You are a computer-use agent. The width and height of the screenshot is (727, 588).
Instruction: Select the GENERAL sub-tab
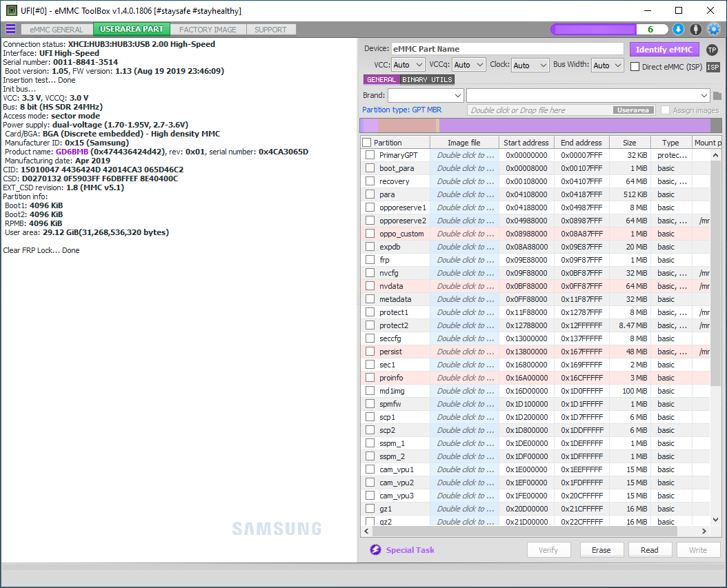(x=381, y=80)
